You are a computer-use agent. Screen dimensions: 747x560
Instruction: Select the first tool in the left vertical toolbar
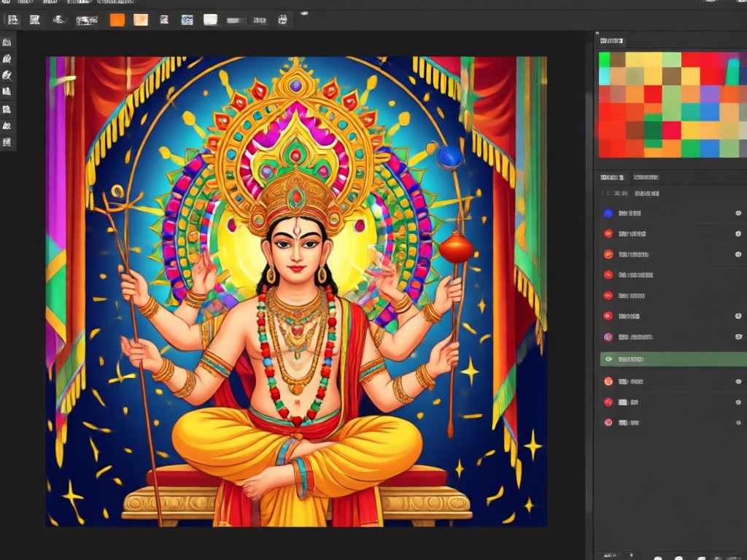tap(7, 42)
